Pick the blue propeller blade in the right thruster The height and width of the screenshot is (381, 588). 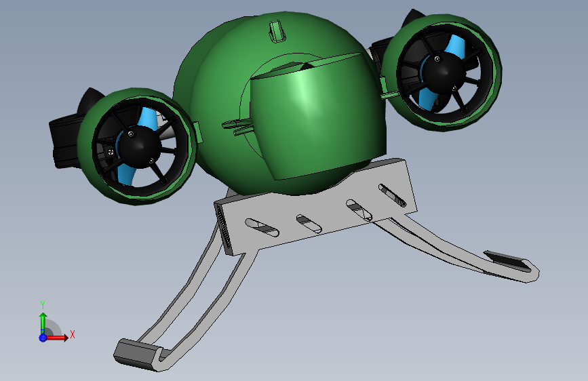455,47
